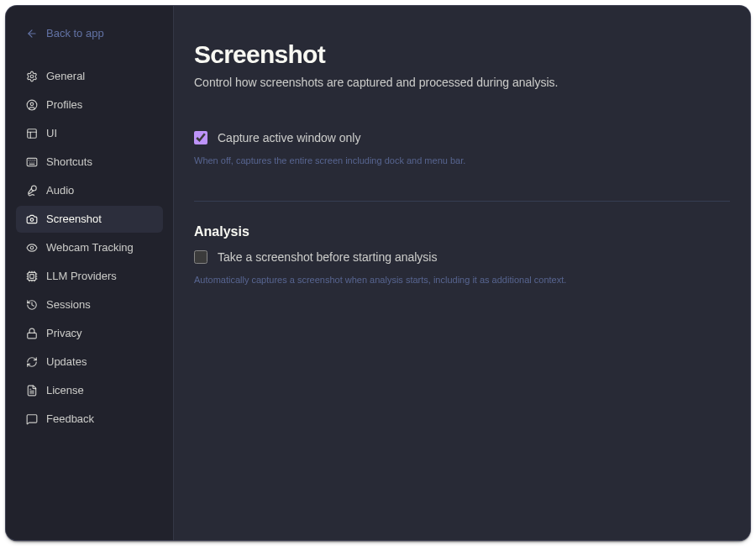Screen dimensions: 756x546
Task: Click the Analysis section heading
Action: 221,232
